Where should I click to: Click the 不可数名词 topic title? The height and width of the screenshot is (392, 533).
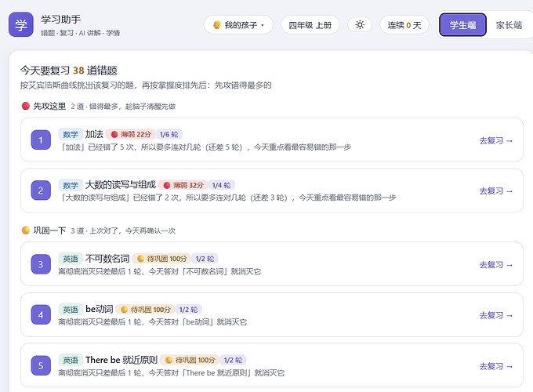point(107,259)
